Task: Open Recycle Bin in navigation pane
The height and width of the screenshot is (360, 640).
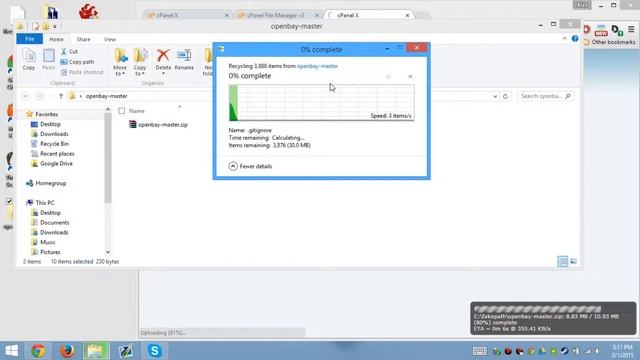Action: point(50,144)
